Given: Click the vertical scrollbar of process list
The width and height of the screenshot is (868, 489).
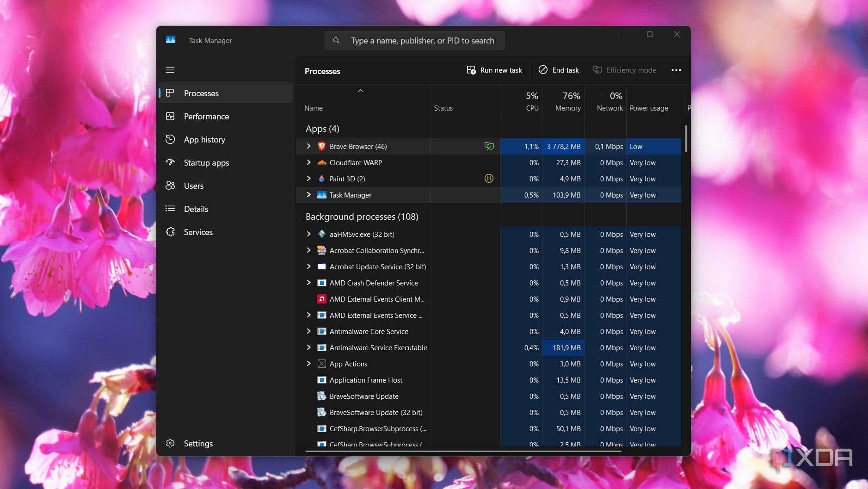Looking at the screenshot, I should 686,138.
